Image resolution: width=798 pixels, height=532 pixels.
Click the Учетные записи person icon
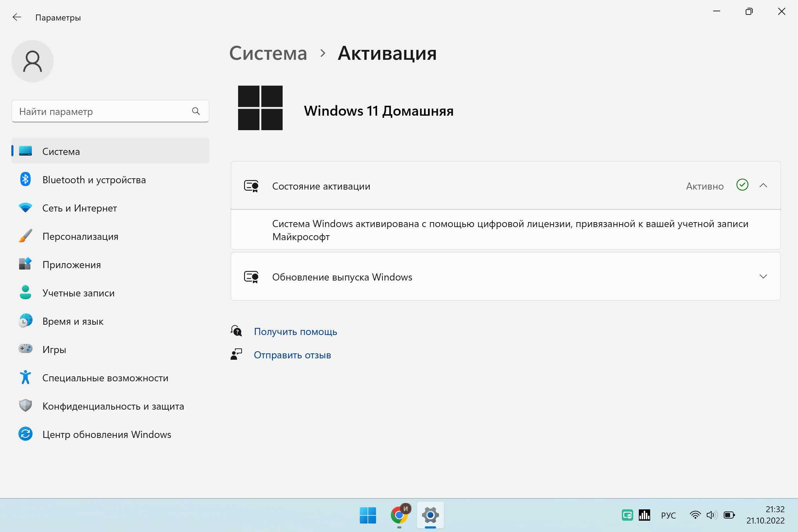[25, 292]
